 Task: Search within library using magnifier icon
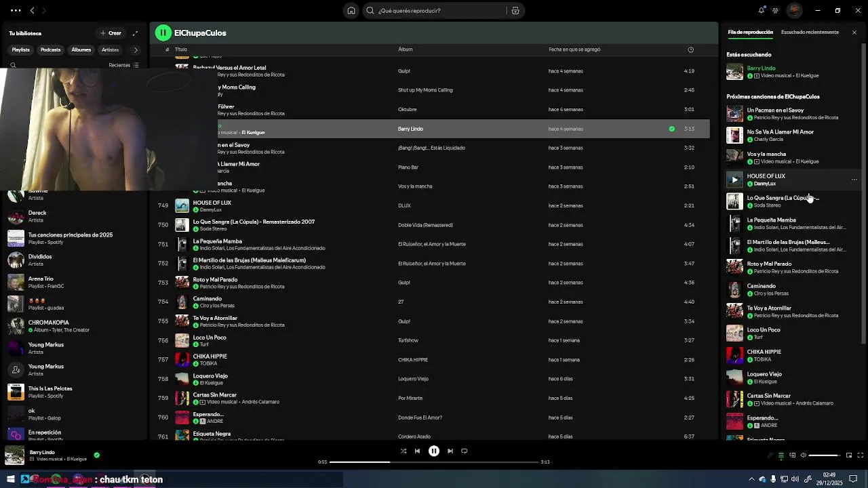(13, 65)
